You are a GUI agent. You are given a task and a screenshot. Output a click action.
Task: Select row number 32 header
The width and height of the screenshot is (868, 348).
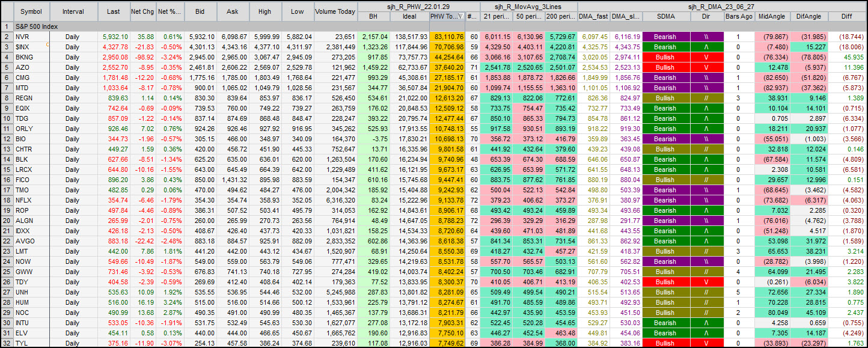(x=7, y=343)
